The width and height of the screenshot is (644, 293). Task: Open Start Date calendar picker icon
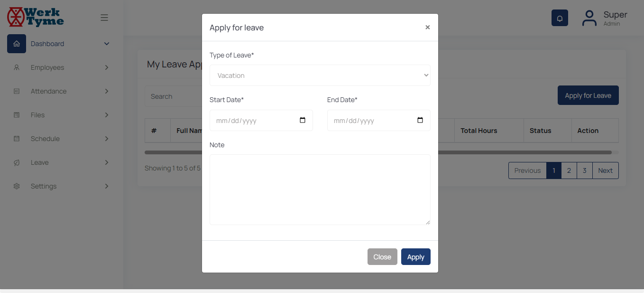(303, 120)
